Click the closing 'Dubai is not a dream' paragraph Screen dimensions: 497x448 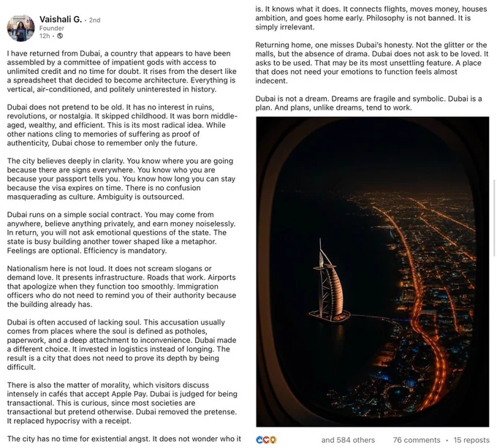368,103
